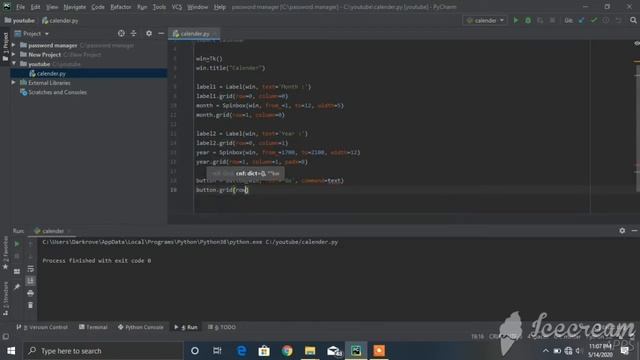
Task: Select the calender tab in Run panel
Action: pos(52,231)
